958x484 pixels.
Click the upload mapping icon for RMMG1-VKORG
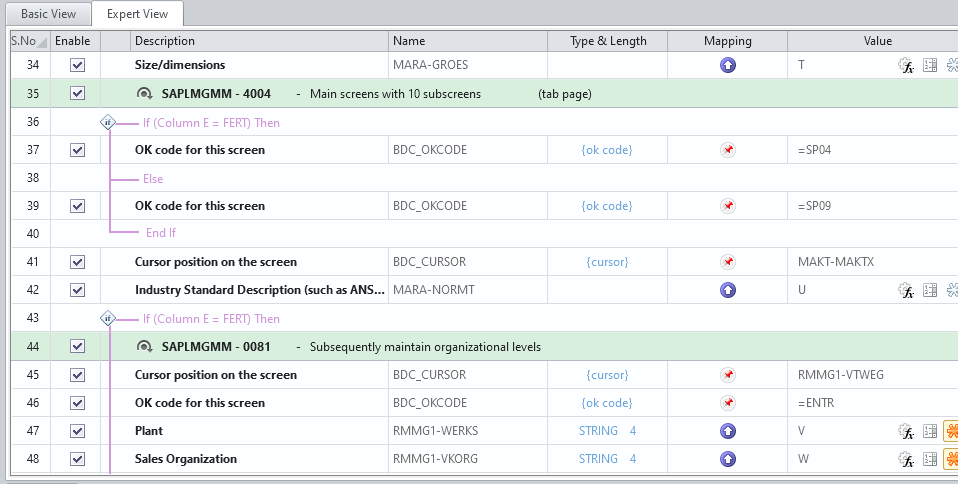728,459
